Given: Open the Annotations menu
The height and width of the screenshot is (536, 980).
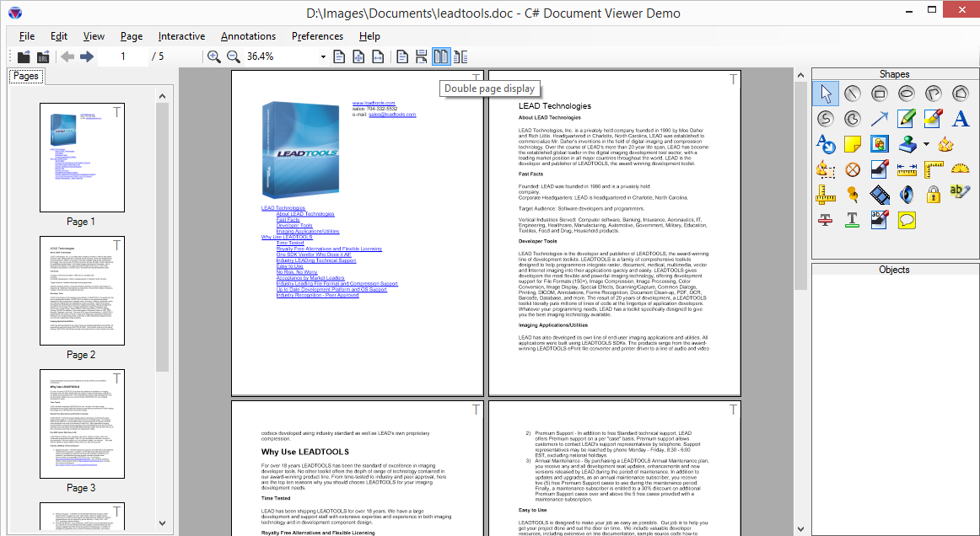Looking at the screenshot, I should (248, 36).
